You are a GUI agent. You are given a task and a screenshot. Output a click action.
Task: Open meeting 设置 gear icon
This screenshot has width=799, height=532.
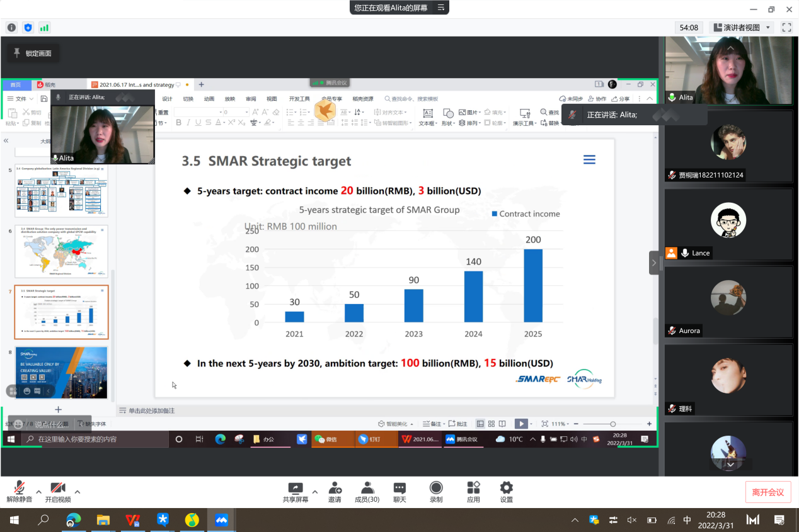(x=506, y=492)
